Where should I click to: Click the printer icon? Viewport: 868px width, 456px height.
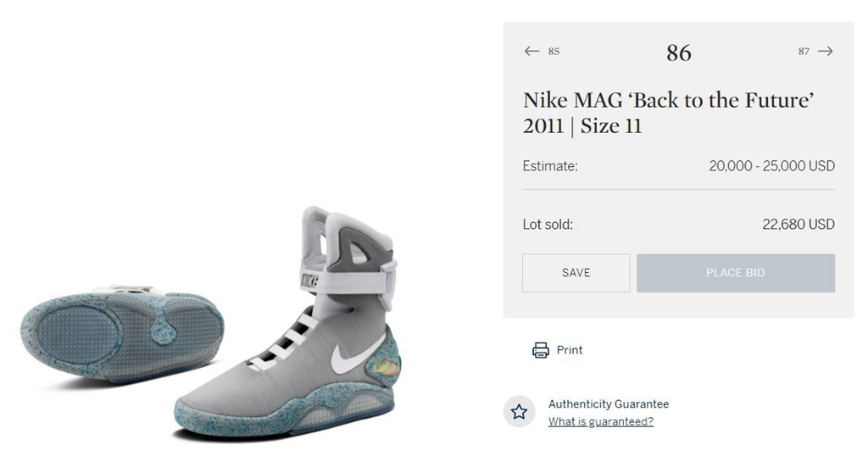point(540,350)
